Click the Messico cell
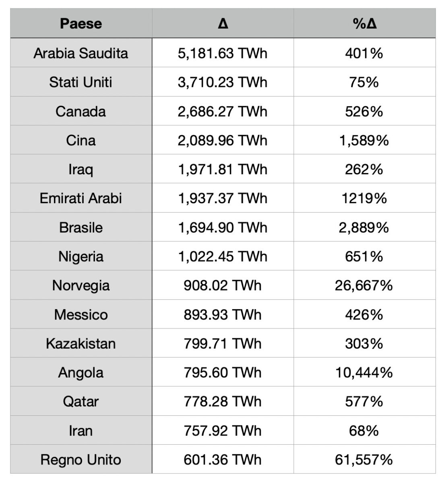Image resolution: width=448 pixels, height=483 pixels. (81, 314)
